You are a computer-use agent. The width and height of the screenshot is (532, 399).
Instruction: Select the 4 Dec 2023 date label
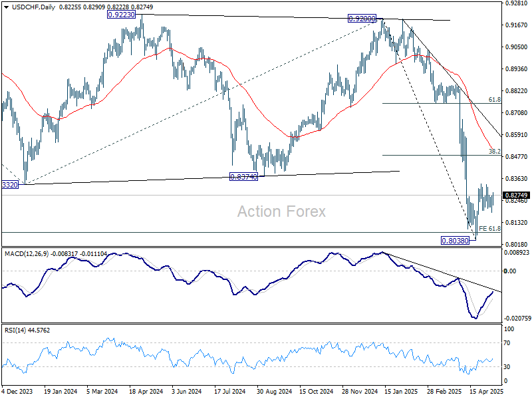pos(18,392)
